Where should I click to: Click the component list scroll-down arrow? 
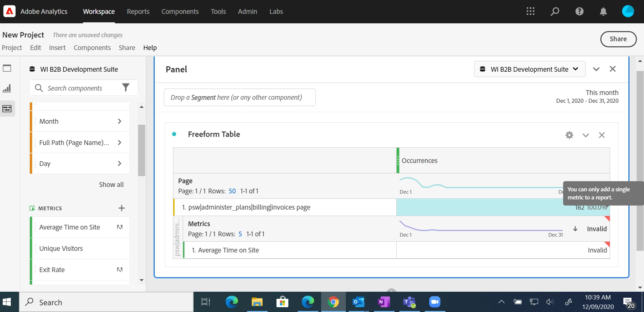[141, 280]
